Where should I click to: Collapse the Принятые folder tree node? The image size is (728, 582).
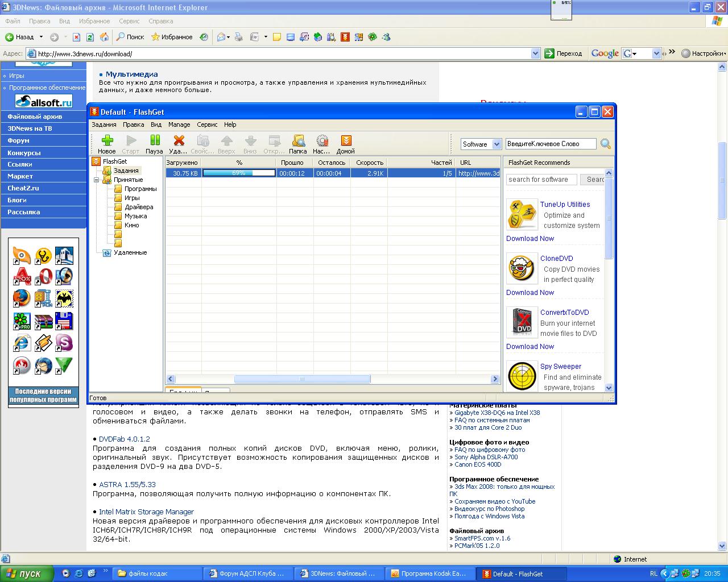tap(97, 180)
